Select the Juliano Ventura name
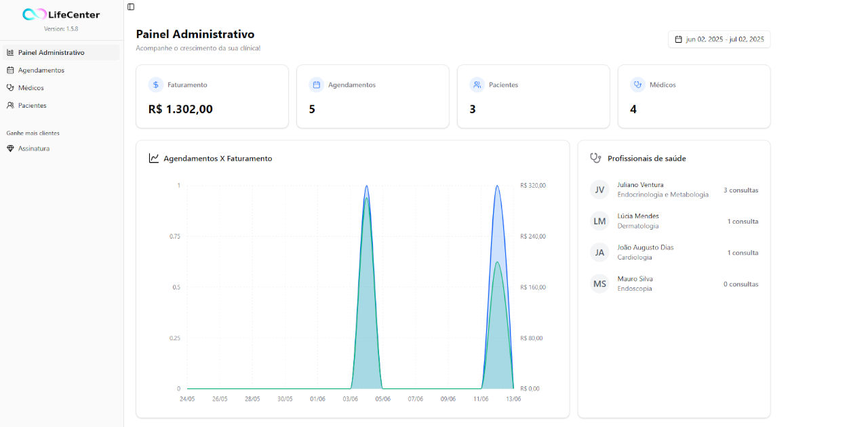The width and height of the screenshot is (868, 427). click(640, 185)
